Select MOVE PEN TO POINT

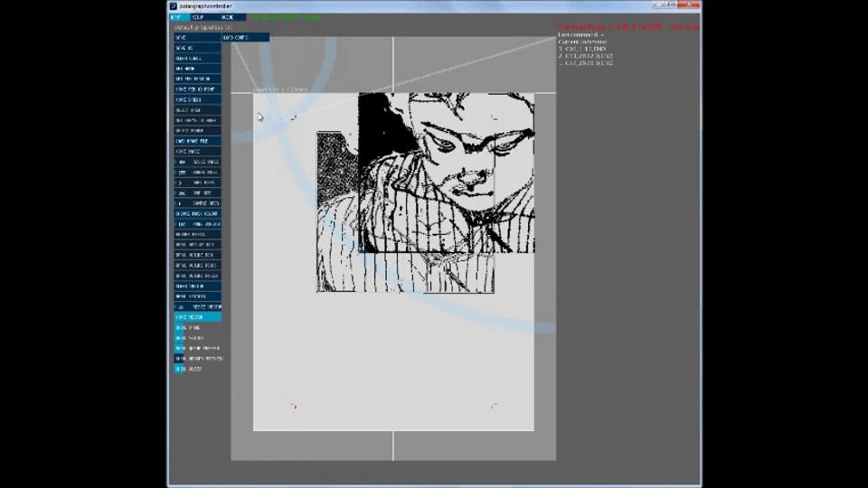(x=197, y=89)
